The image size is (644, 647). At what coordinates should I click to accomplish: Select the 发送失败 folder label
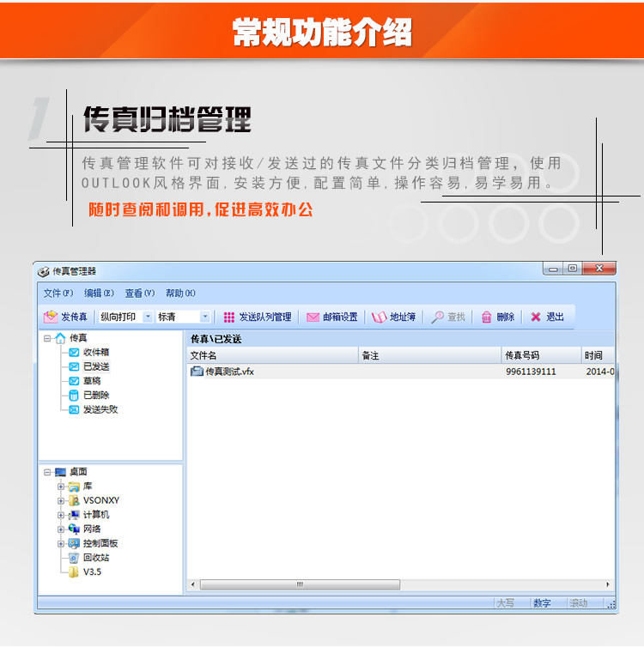point(100,409)
